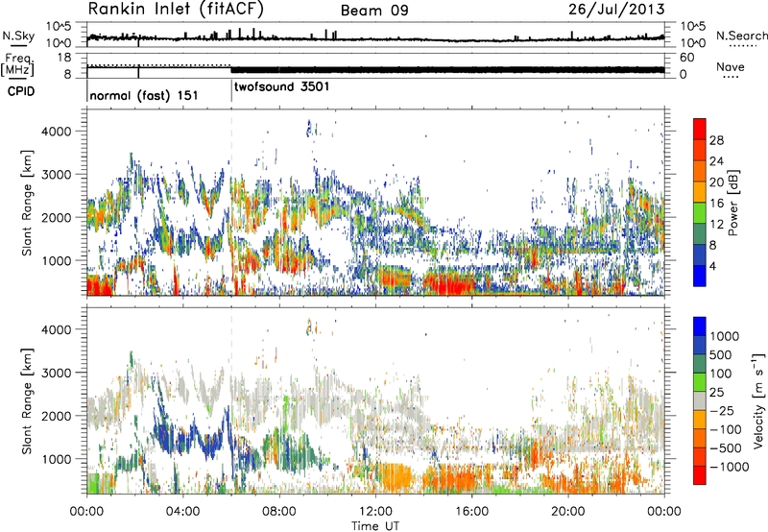Click the '-25' tick on the Velocity colorbar

[722, 410]
